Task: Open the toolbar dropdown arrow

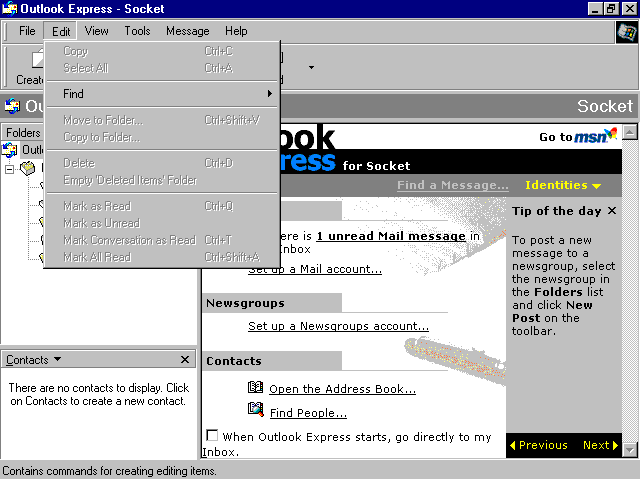Action: (311, 67)
